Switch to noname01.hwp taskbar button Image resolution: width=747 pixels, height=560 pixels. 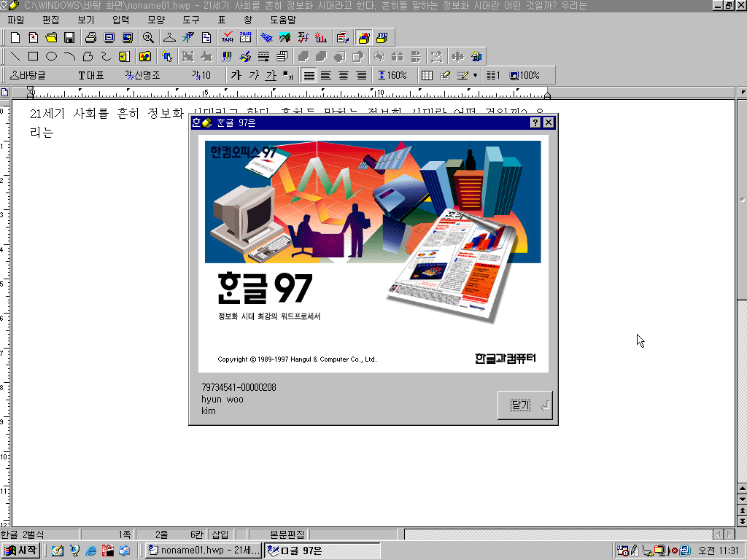(x=204, y=551)
